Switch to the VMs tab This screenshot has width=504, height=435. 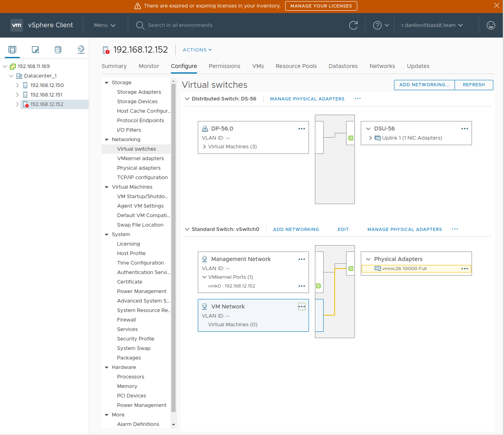(258, 66)
